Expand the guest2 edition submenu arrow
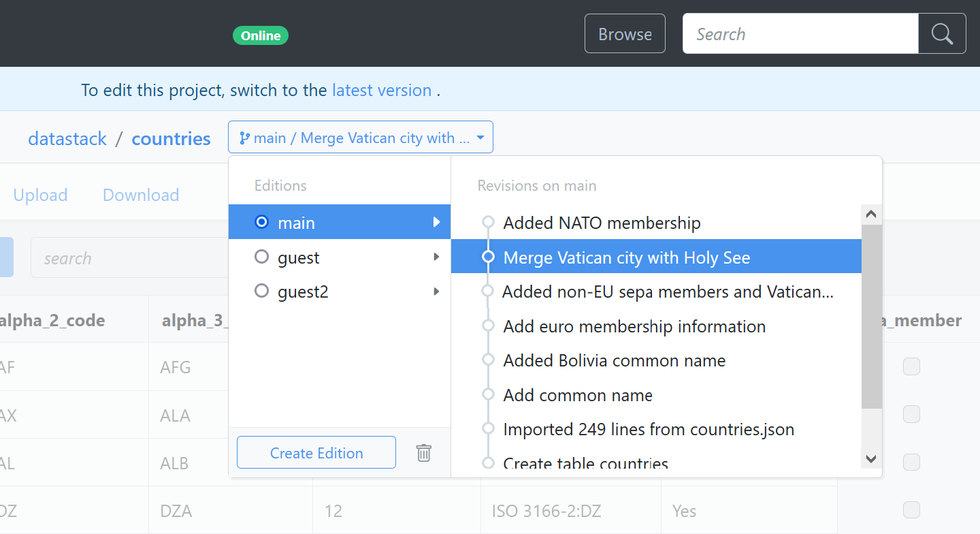 [x=436, y=292]
